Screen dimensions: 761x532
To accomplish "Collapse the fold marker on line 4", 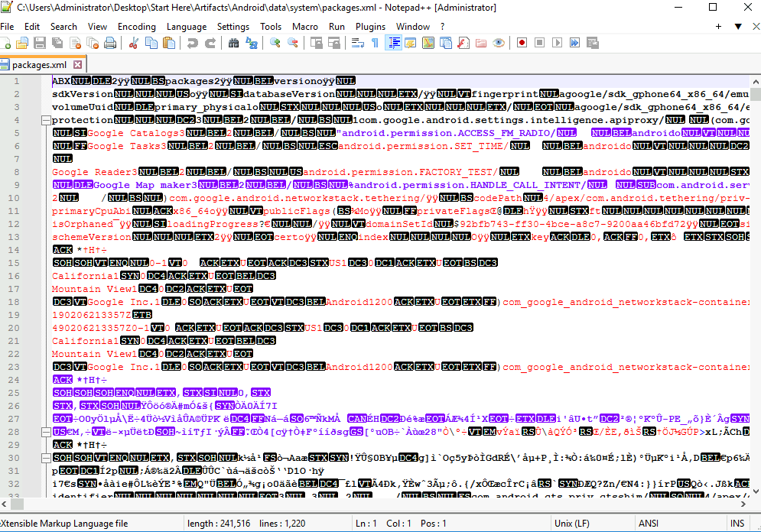I will (x=46, y=120).
